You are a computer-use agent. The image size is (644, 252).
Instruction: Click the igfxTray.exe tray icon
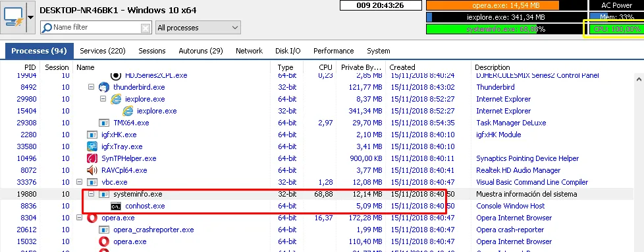point(92,146)
